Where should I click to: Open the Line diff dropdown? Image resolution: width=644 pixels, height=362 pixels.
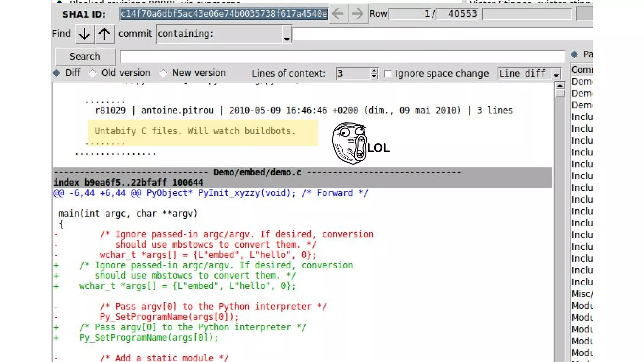(556, 74)
